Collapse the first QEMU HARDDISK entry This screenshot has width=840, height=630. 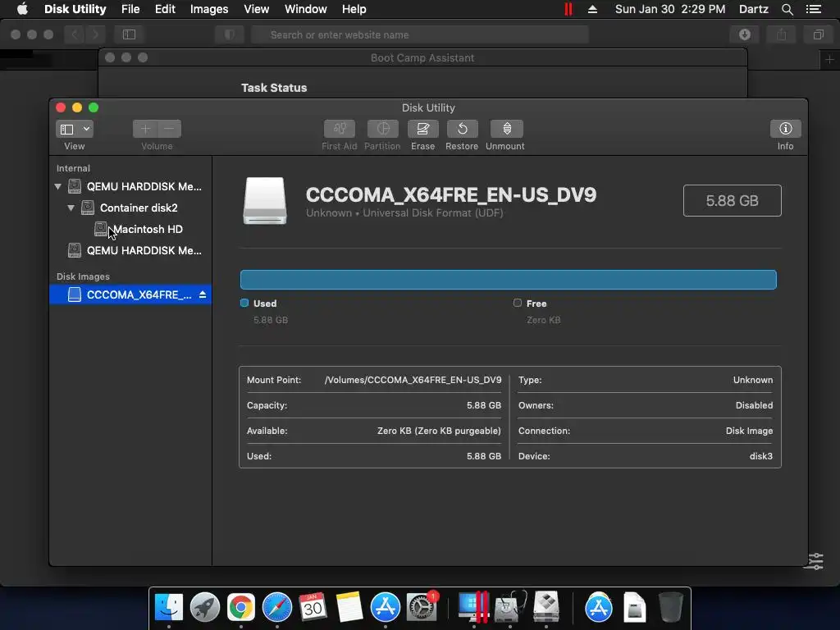coord(58,186)
